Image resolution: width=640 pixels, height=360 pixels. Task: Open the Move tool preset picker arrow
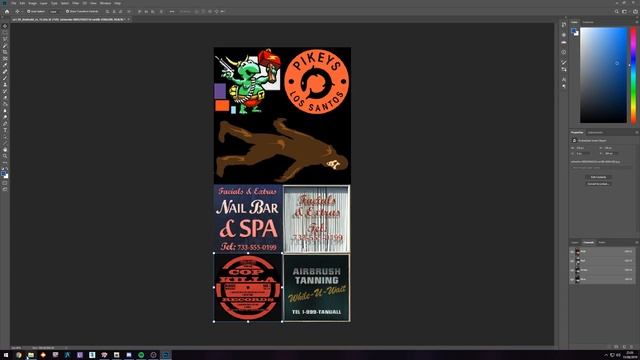click(22, 11)
